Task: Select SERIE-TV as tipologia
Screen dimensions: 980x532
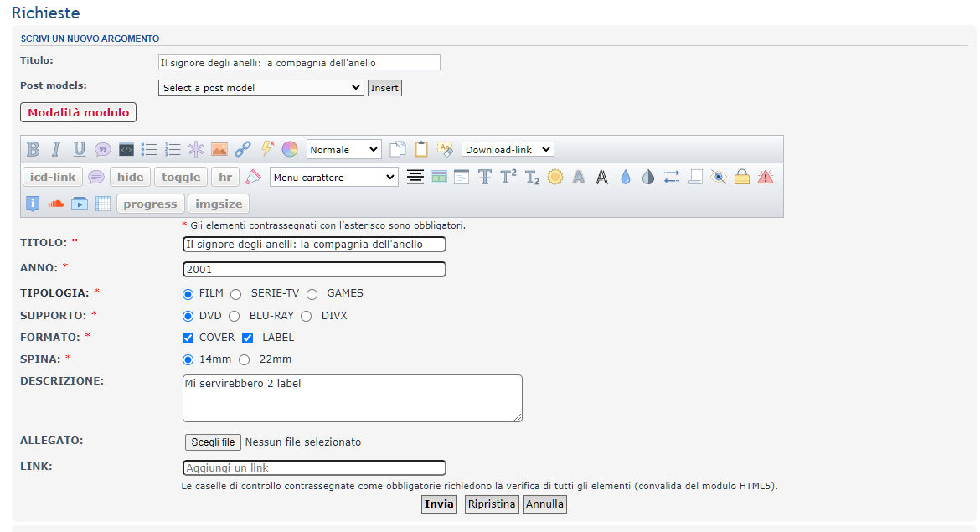Action: (236, 294)
